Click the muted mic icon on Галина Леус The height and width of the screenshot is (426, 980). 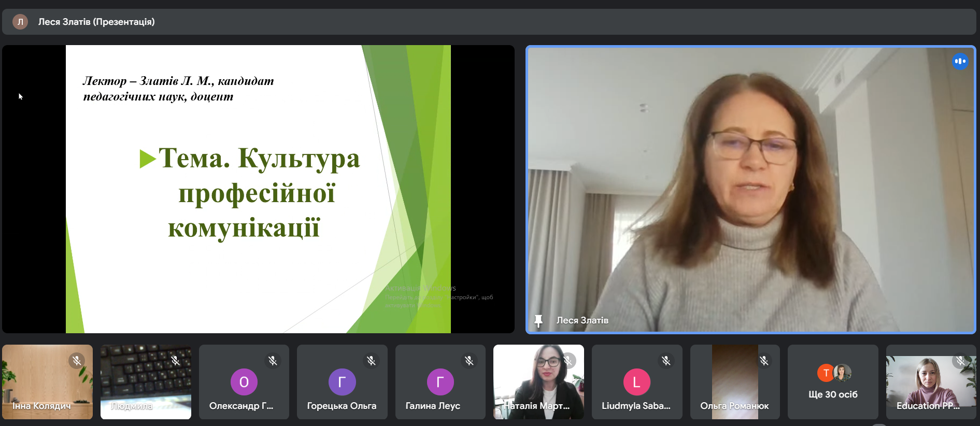coord(469,360)
